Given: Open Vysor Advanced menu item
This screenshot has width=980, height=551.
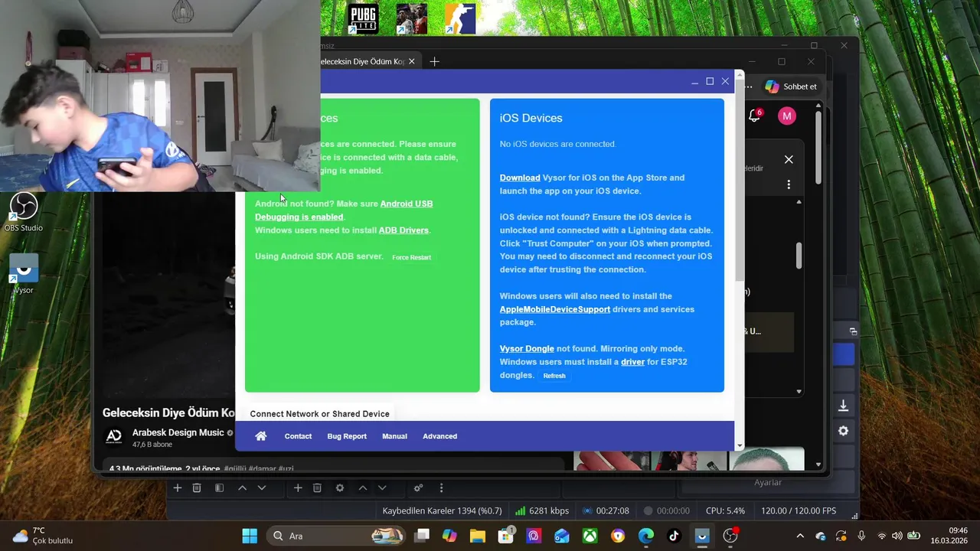Looking at the screenshot, I should click(x=439, y=436).
